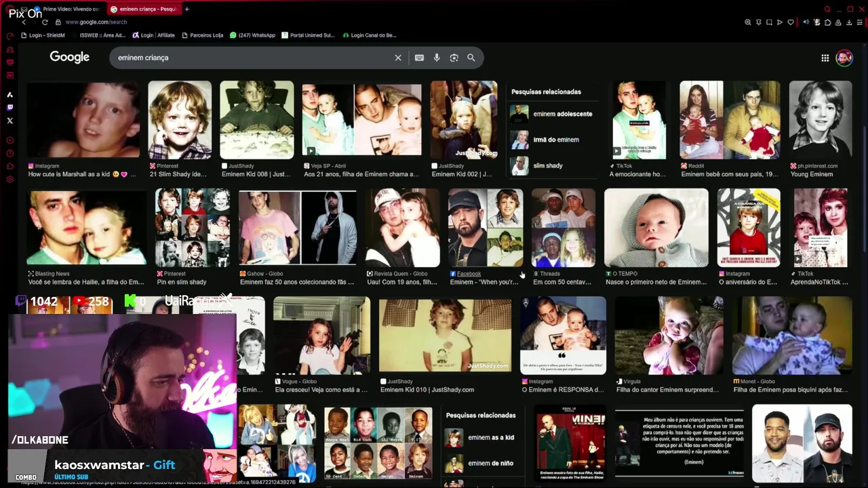The image size is (868, 488).
Task: Click the pin icon in browser toolbar
Action: pyautogui.click(x=759, y=22)
